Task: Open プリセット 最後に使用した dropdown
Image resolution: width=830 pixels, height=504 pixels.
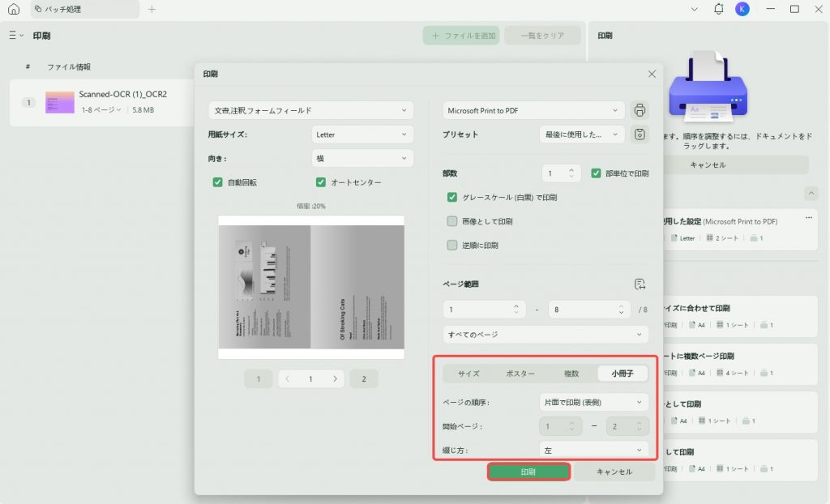Action: (582, 135)
